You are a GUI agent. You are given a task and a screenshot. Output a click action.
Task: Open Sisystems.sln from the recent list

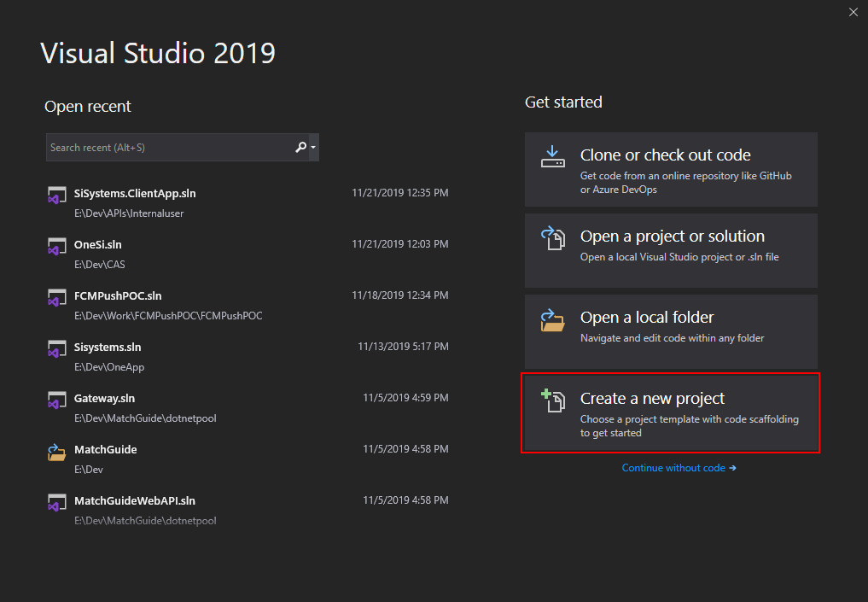(x=248, y=357)
